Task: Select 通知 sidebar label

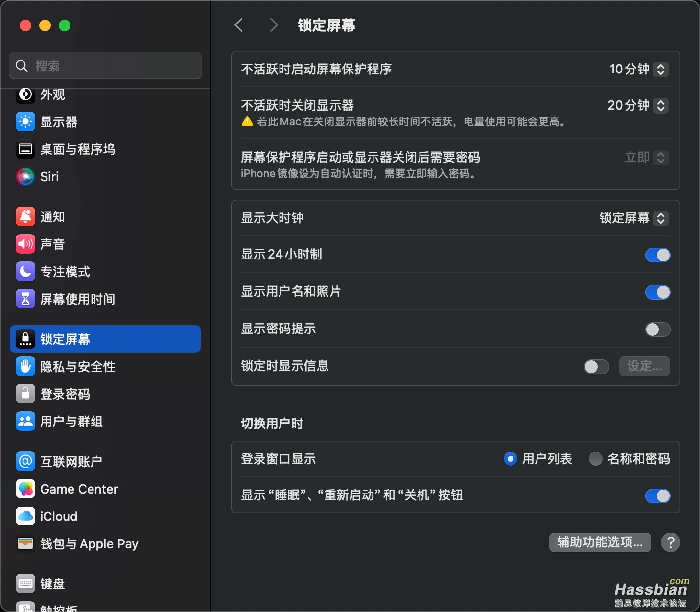Action: pos(52,217)
